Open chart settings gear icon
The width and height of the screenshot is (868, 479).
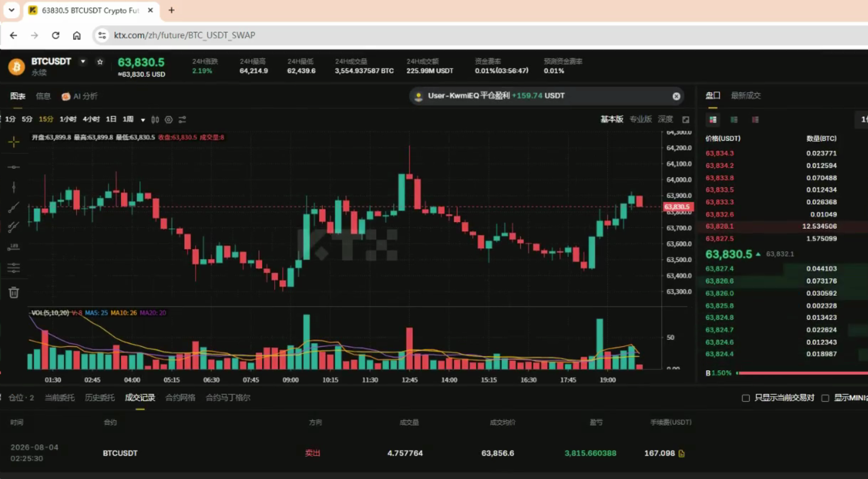(x=169, y=120)
